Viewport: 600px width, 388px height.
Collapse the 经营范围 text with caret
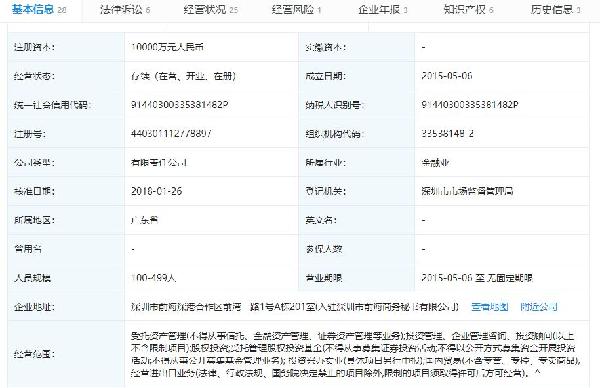coord(538,372)
